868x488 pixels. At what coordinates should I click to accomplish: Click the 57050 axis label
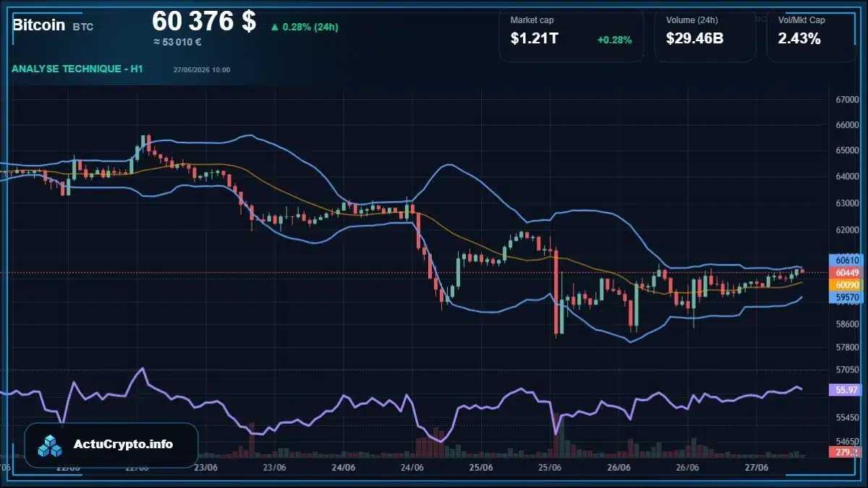[847, 369]
